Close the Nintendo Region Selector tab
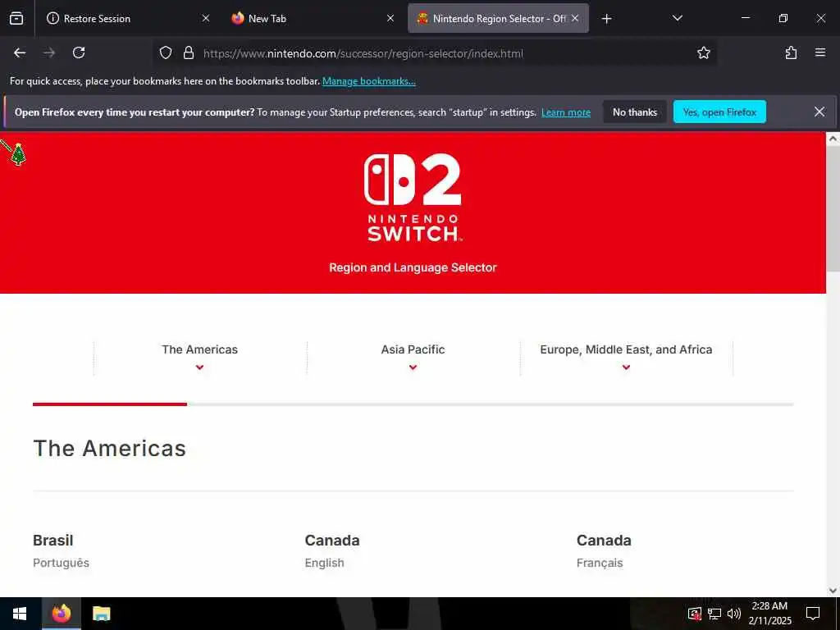 click(575, 18)
